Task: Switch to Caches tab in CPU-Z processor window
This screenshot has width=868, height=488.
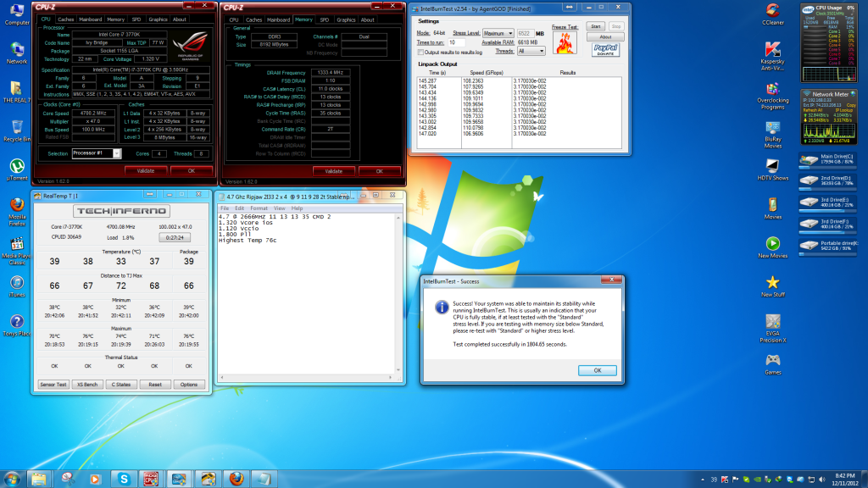Action: pos(66,19)
